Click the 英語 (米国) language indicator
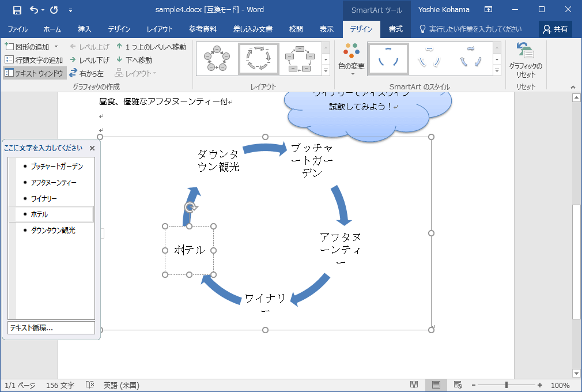Image resolution: width=582 pixels, height=392 pixels. 122,385
